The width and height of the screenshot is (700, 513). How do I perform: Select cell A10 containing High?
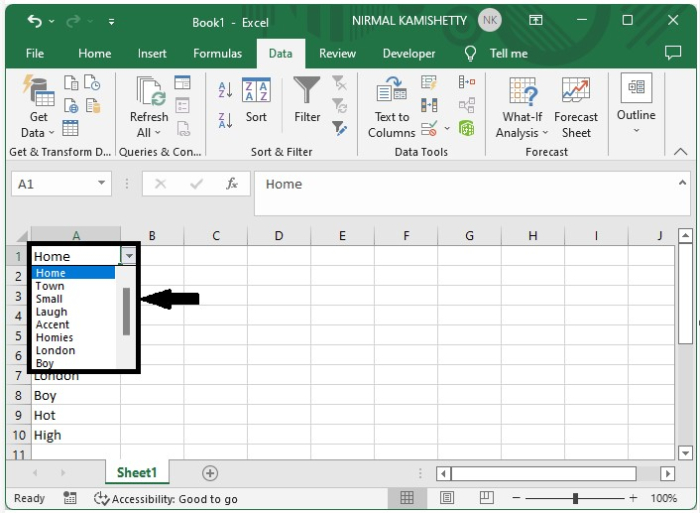76,435
